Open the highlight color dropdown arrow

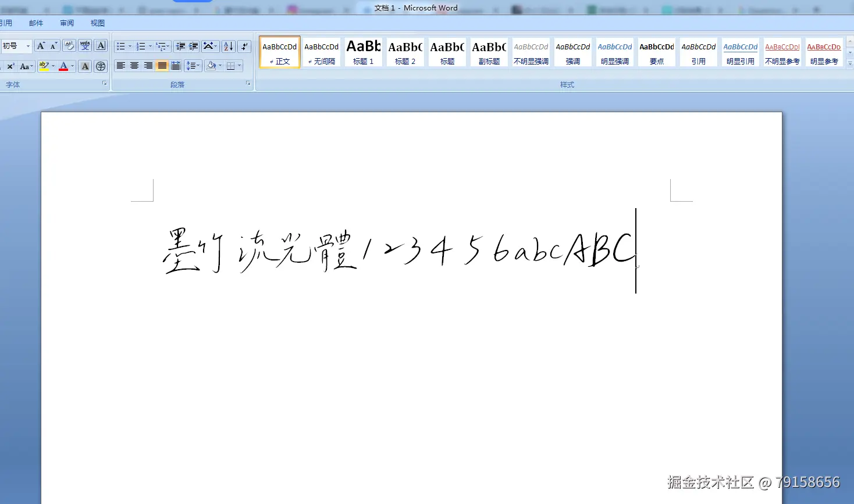[53, 66]
